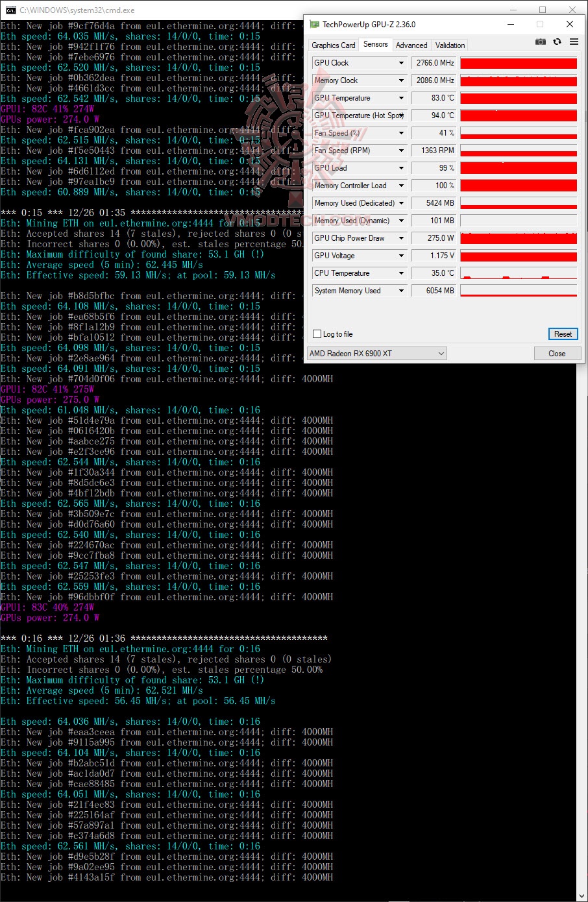Expand the Memory Clock sensor dropdown
Viewport: 588px width, 902px height.
(x=401, y=80)
